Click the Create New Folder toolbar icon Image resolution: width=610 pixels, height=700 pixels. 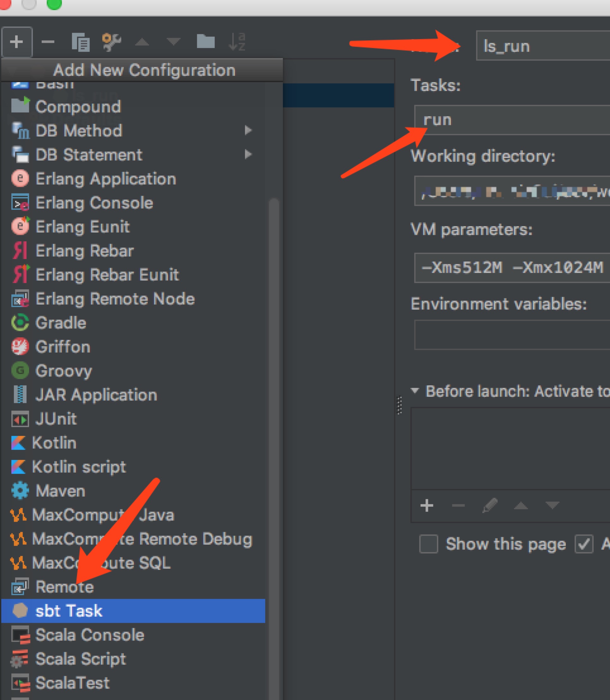point(206,42)
